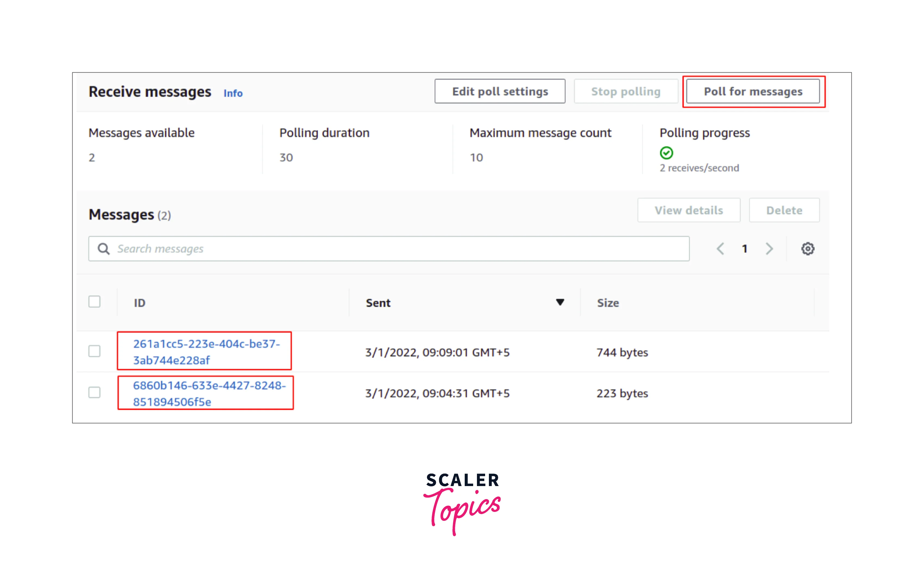Open message ID starting with 6860b146

[209, 393]
